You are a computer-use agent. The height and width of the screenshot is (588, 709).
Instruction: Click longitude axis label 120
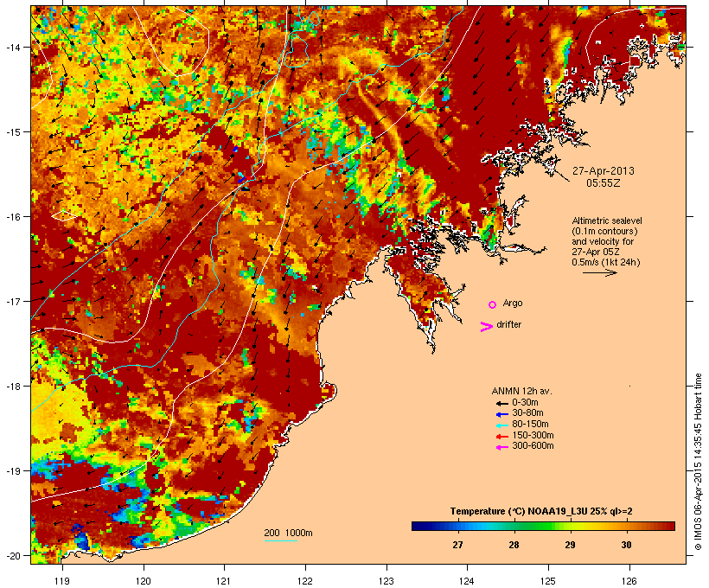click(x=144, y=581)
